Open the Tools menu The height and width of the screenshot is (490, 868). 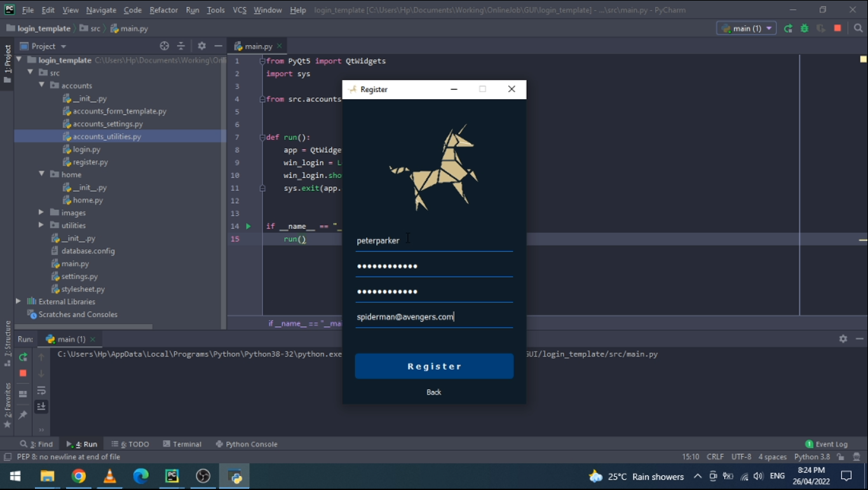click(x=215, y=10)
